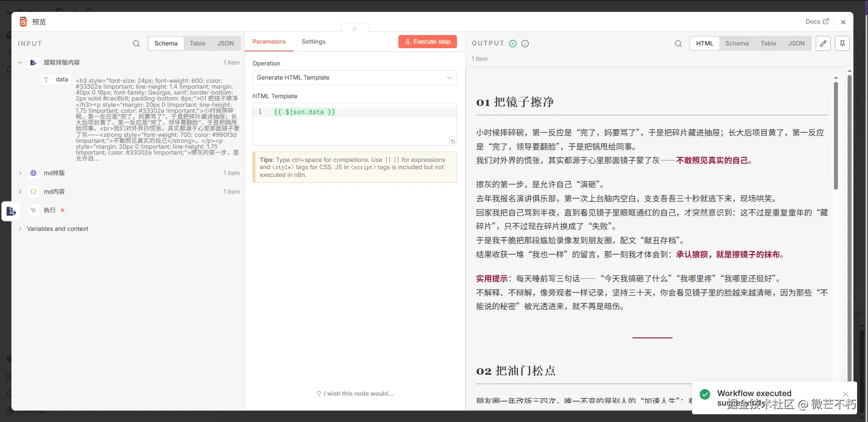The width and height of the screenshot is (868, 422).
Task: Click the data field pill
Action: 56,80
